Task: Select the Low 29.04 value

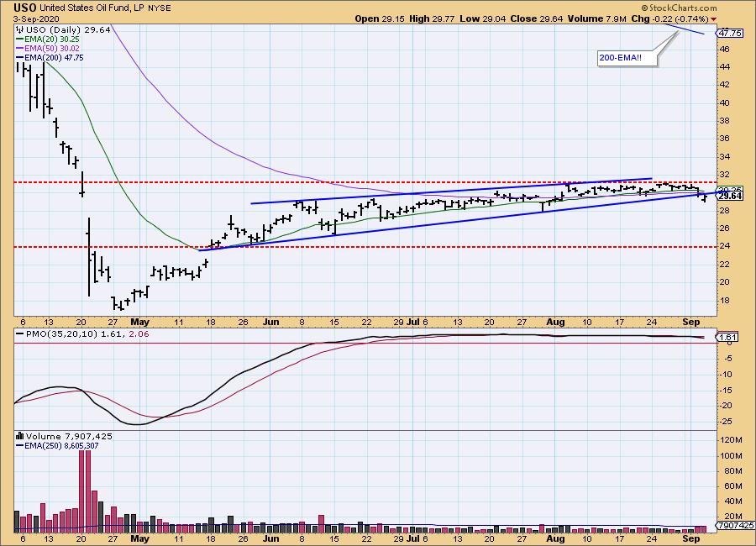Action: click(481, 18)
